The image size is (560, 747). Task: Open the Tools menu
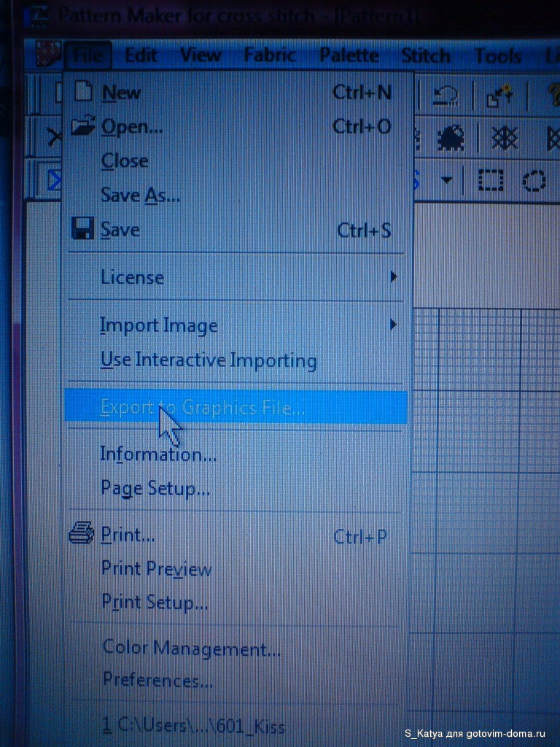coord(498,56)
